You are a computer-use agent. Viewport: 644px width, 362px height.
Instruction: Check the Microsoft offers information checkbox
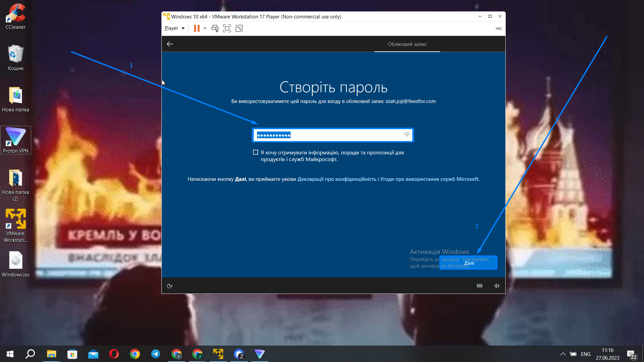click(x=256, y=152)
